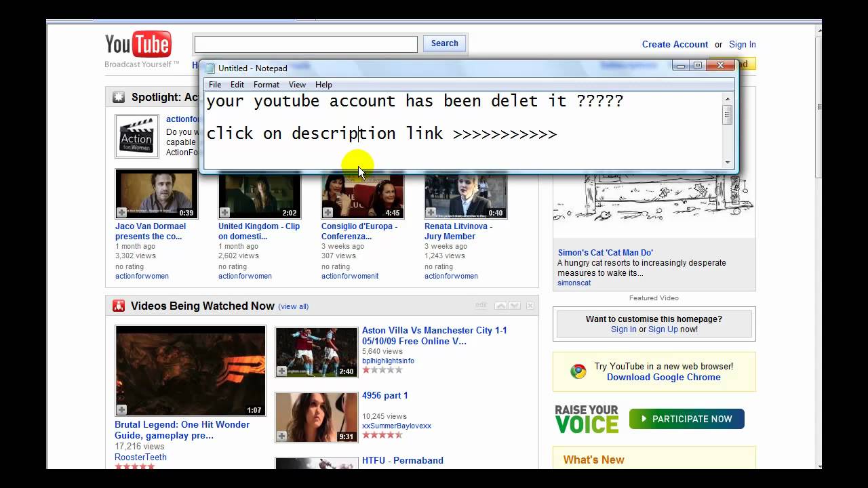Image resolution: width=868 pixels, height=488 pixels.
Task: Click Sign In in customise homepage box
Action: tap(624, 329)
